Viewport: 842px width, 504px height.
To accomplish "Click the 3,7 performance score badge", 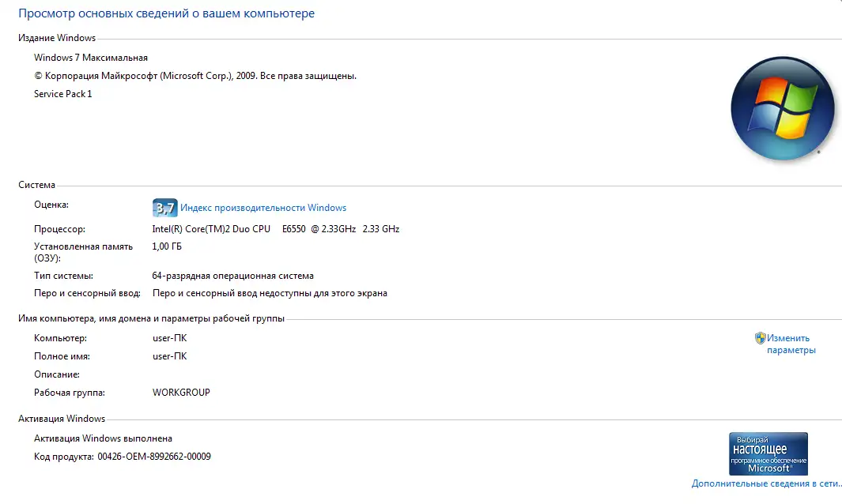I will (x=164, y=208).
